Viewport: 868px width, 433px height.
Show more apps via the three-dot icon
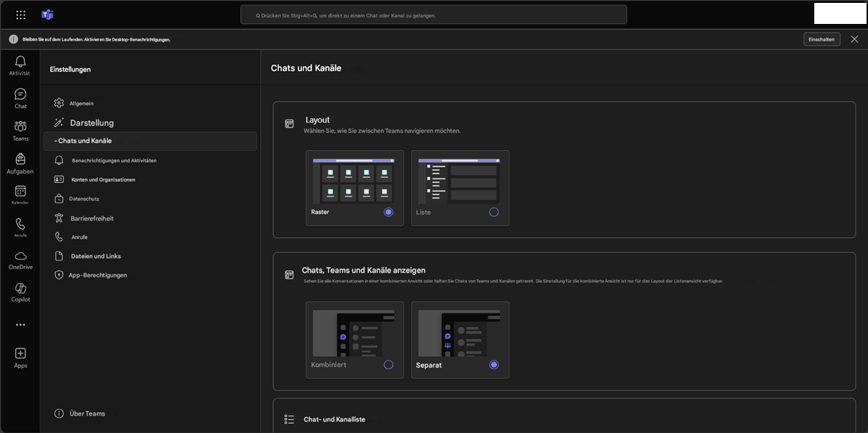coord(20,325)
